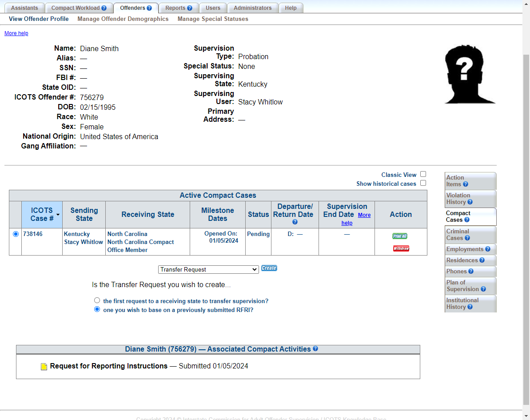Click scrollbar down arrow
This screenshot has height=420, width=530.
526,416
